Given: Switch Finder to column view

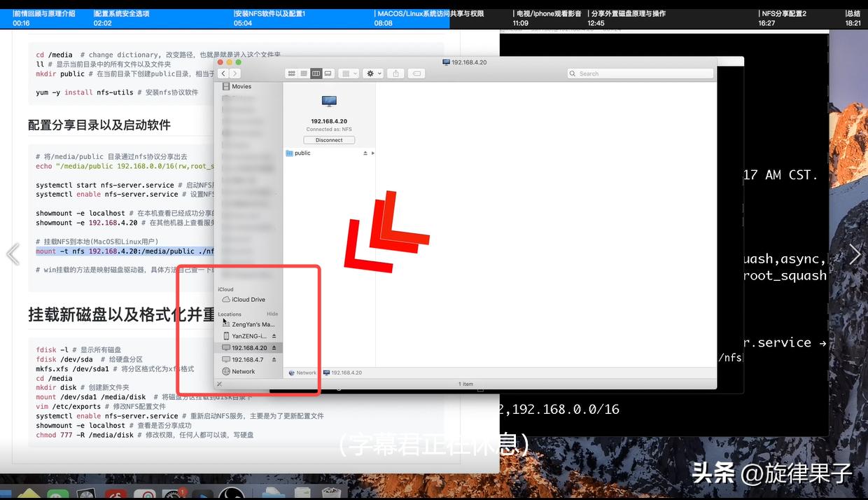Looking at the screenshot, I should click(x=316, y=74).
